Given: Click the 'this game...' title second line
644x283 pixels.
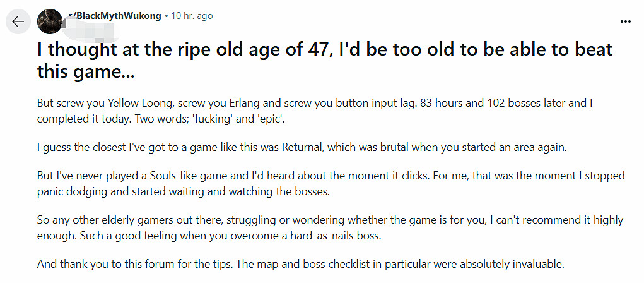Looking at the screenshot, I should click(x=85, y=73).
